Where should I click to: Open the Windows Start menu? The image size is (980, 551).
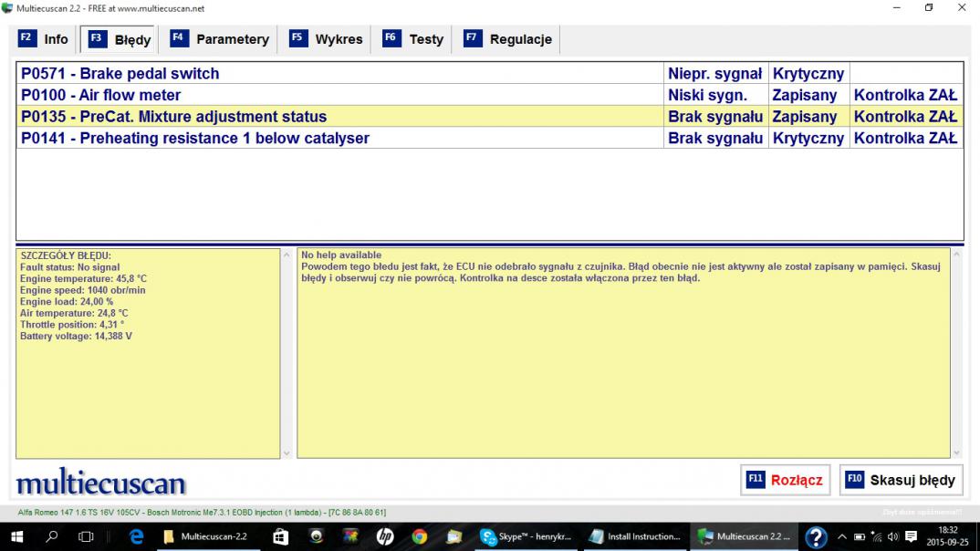pyautogui.click(x=16, y=536)
